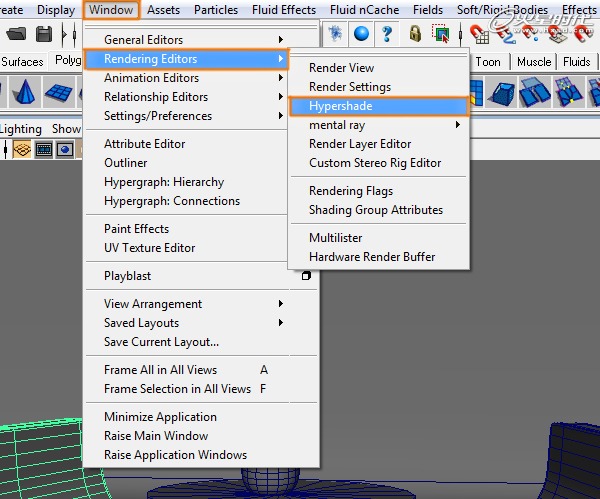Expand the mental ray submenu
The width and height of the screenshot is (600, 499).
pos(379,125)
